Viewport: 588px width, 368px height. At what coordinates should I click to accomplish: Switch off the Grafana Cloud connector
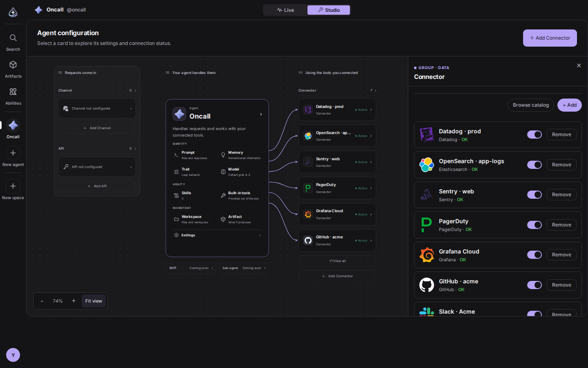[x=535, y=255]
